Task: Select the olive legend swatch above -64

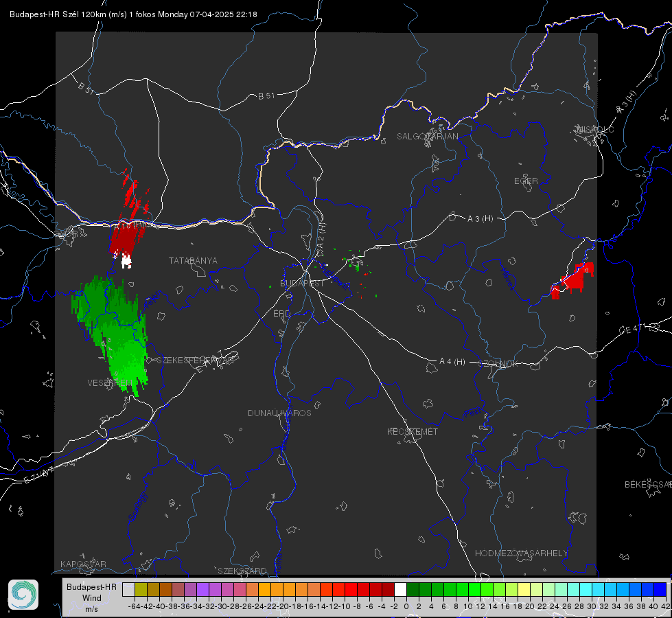Action: 141,589
